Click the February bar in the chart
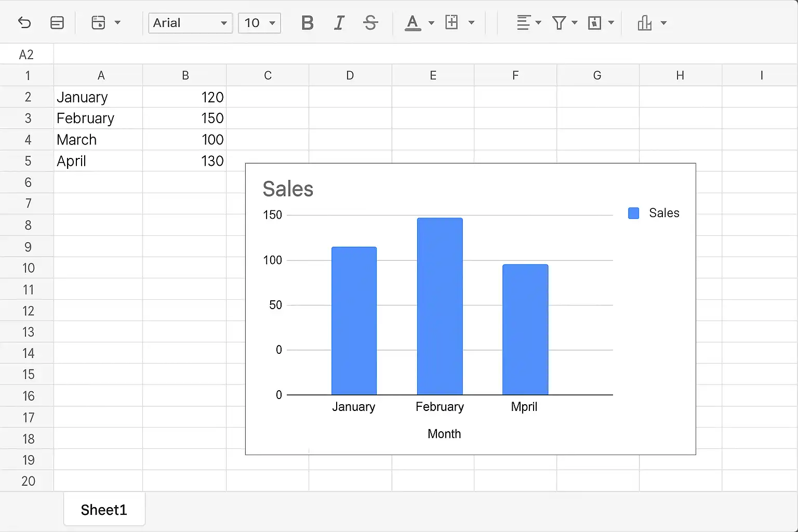798x532 pixels. (x=440, y=306)
